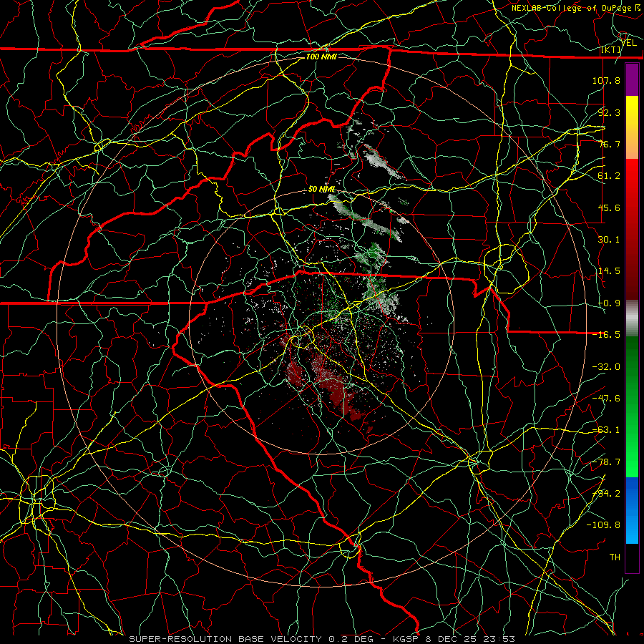Click the VEL legend heading
The height and width of the screenshot is (644, 644).
tap(629, 43)
